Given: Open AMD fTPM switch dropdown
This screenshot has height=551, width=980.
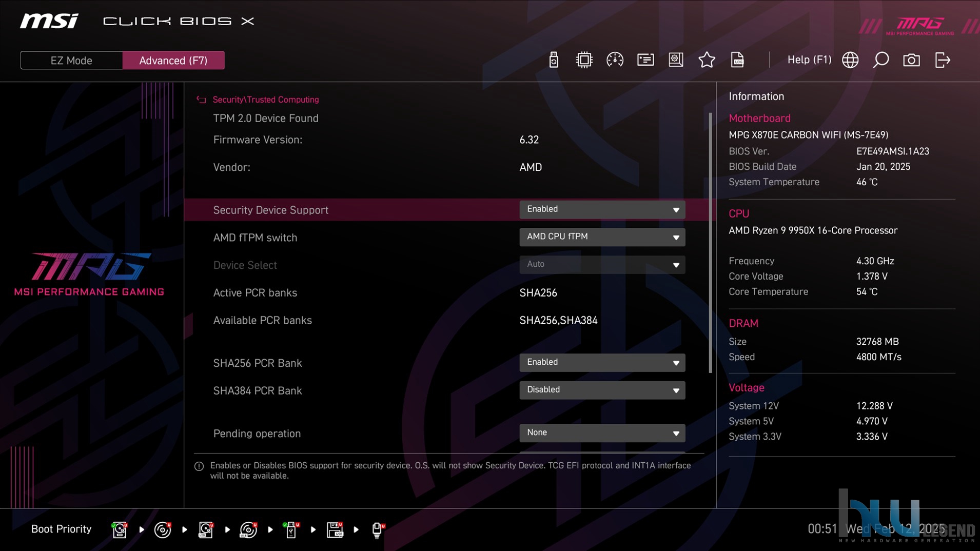Looking at the screenshot, I should pyautogui.click(x=602, y=237).
